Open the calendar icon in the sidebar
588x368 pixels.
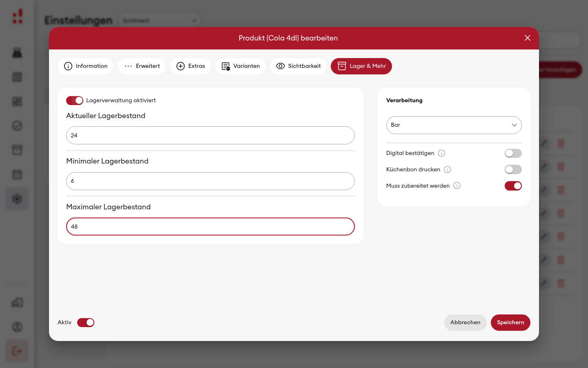pyautogui.click(x=17, y=175)
